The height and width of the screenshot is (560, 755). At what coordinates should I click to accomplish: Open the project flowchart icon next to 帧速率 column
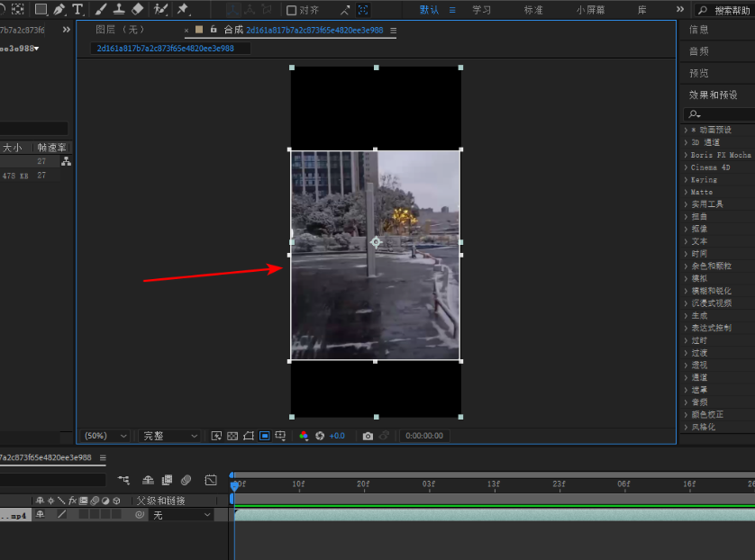66,162
